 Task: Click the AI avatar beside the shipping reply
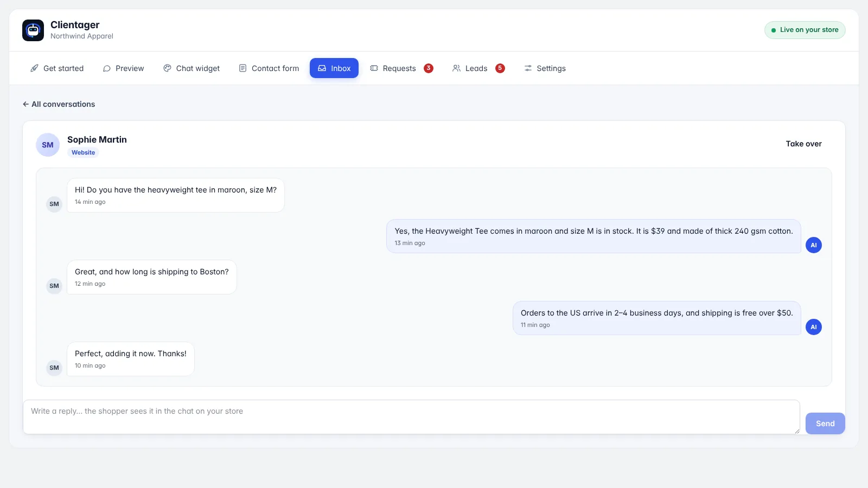click(814, 327)
